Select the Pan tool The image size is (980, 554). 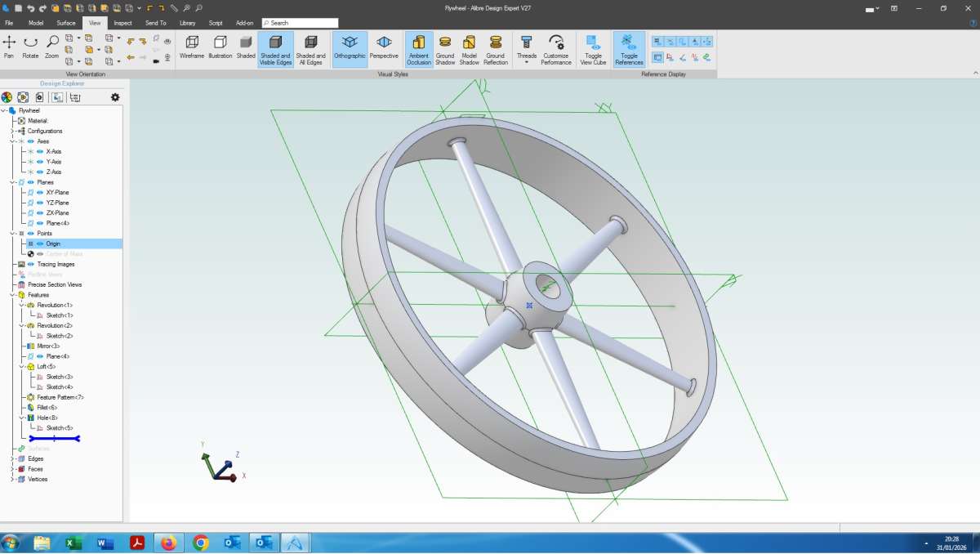[x=9, y=47]
